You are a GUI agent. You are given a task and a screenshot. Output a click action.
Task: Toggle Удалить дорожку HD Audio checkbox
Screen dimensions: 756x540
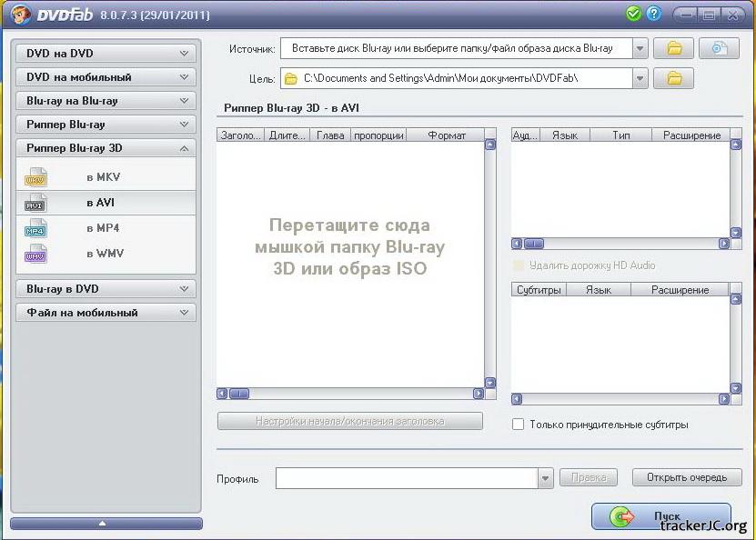click(519, 265)
